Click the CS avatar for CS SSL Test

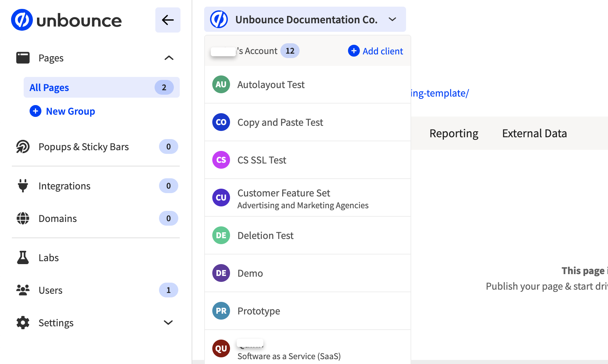pyautogui.click(x=221, y=160)
